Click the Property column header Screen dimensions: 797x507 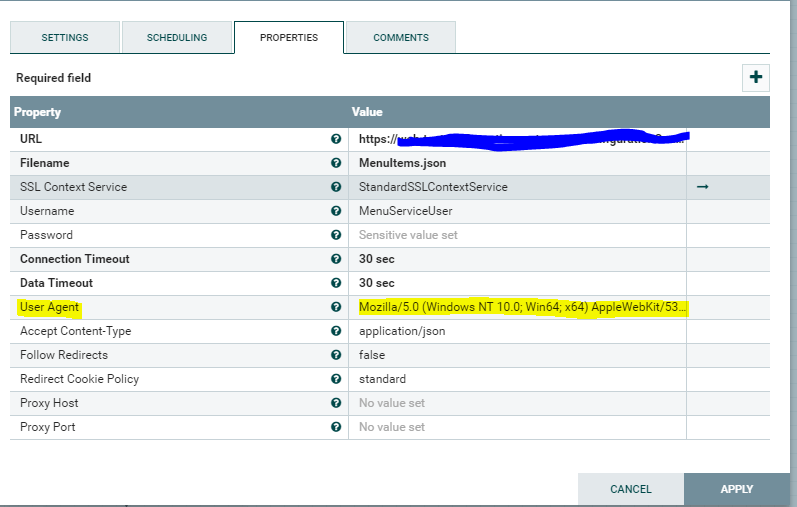pos(37,112)
